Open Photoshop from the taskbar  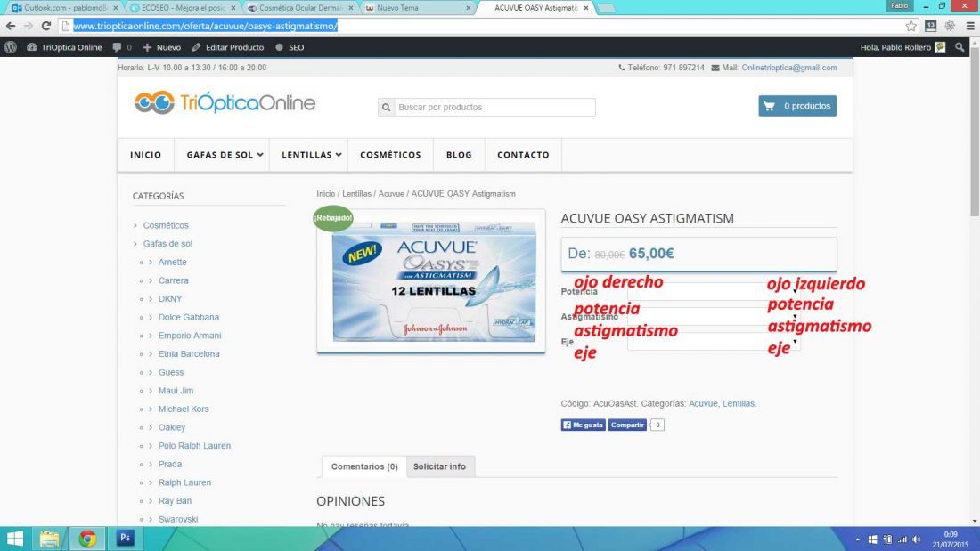[x=125, y=538]
